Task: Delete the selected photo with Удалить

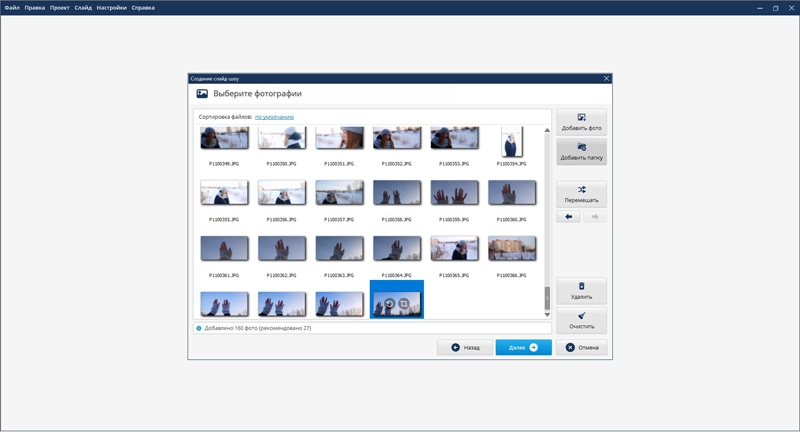Action: [581, 291]
